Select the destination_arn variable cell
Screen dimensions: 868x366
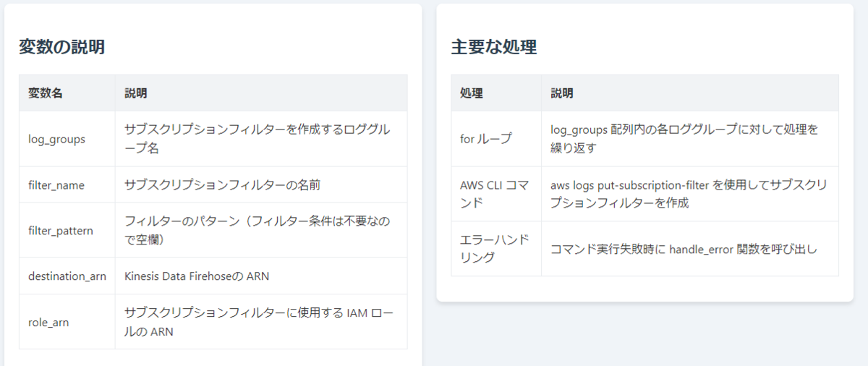(x=67, y=276)
